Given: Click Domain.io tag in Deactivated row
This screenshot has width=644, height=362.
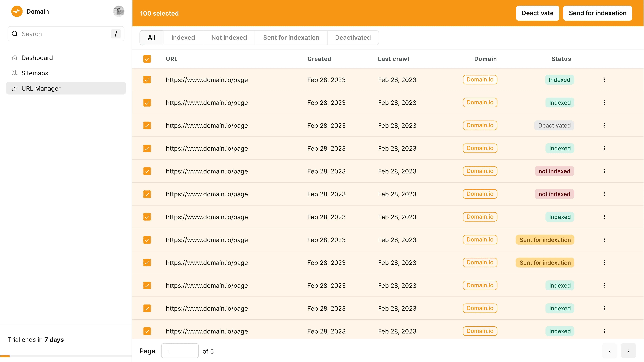Looking at the screenshot, I should click(480, 125).
